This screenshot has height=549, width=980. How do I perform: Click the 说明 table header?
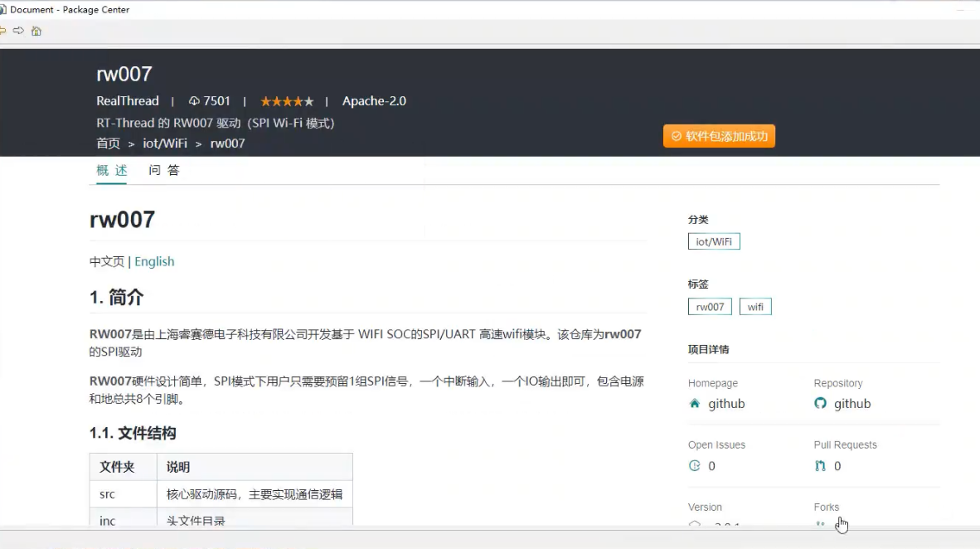pyautogui.click(x=255, y=467)
